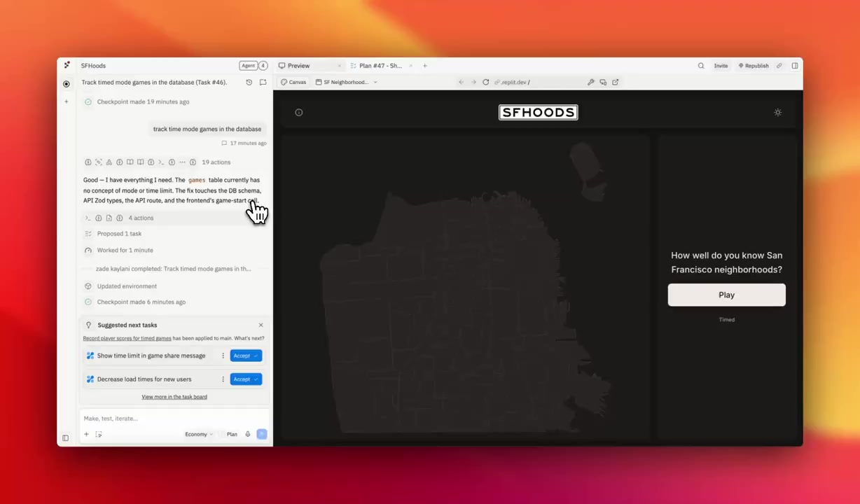The width and height of the screenshot is (860, 504).
Task: Toggle light theme sun icon in app
Action: [777, 112]
